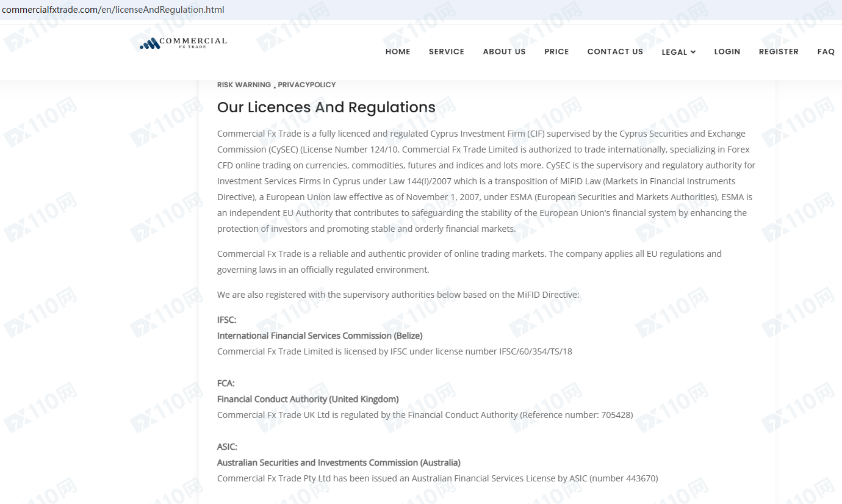Click the 'reliable and authentic provider' paragraph
Viewport: 842px width, 504px height.
coord(469,262)
